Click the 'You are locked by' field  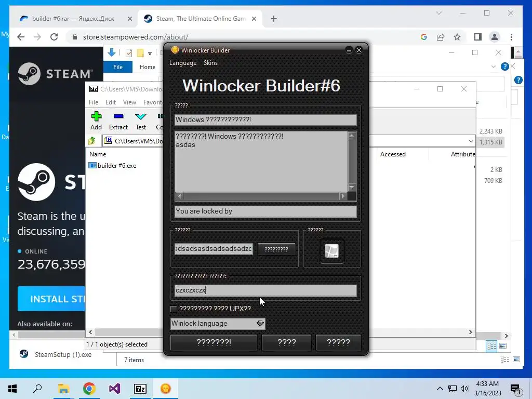265,211
